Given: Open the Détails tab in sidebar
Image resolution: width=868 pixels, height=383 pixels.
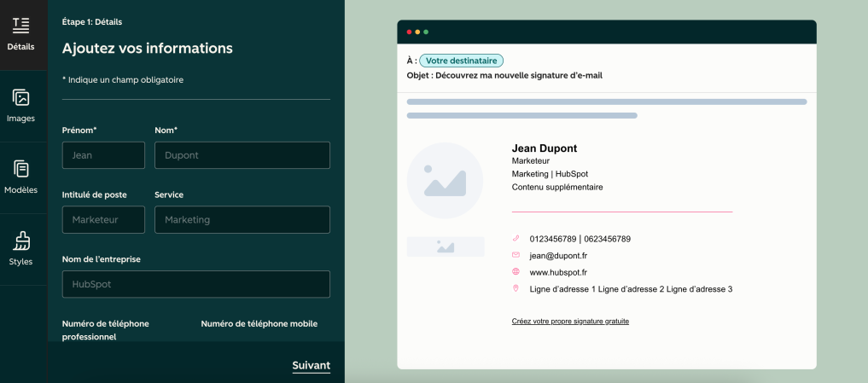Looking at the screenshot, I should coord(21,35).
